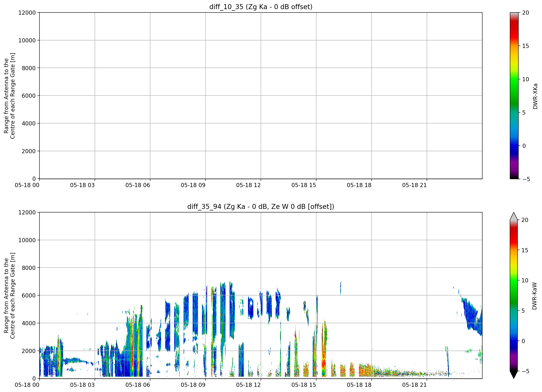
Task: Click the '05-18 12' x-tick under the diff_35_94 plot
Action: coord(248,385)
